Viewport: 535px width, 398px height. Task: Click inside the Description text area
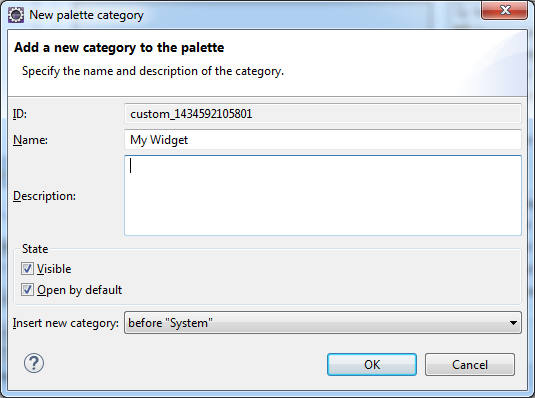coord(323,196)
